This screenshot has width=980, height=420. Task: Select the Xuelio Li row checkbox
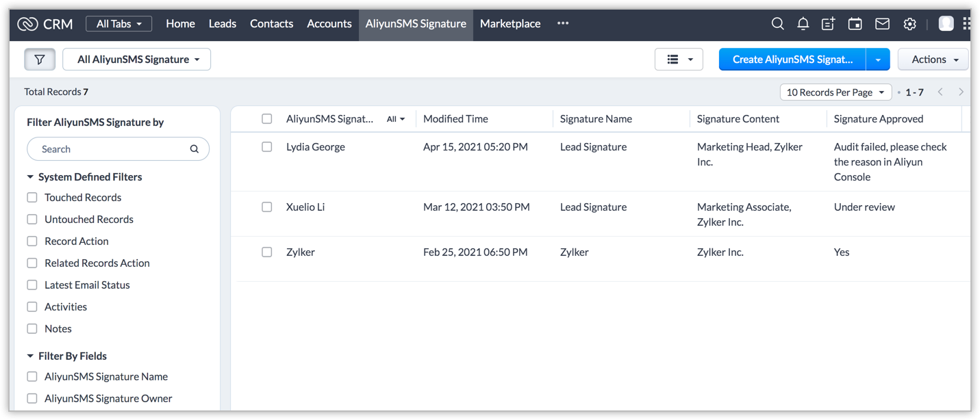[267, 207]
